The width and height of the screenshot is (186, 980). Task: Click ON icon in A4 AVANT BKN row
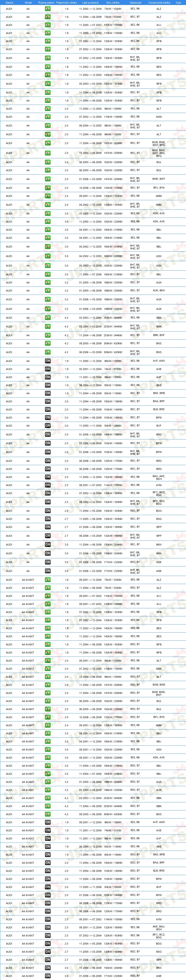click(48, 968)
